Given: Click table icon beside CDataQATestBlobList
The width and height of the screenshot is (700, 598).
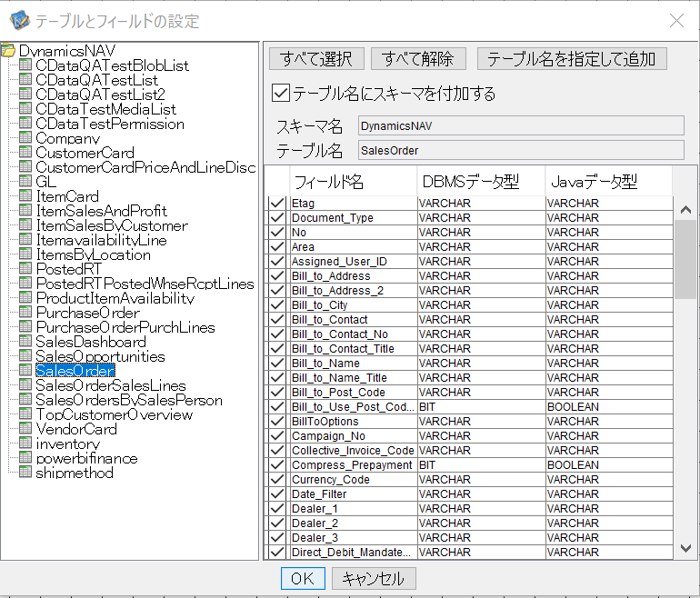Looking at the screenshot, I should tap(25, 65).
